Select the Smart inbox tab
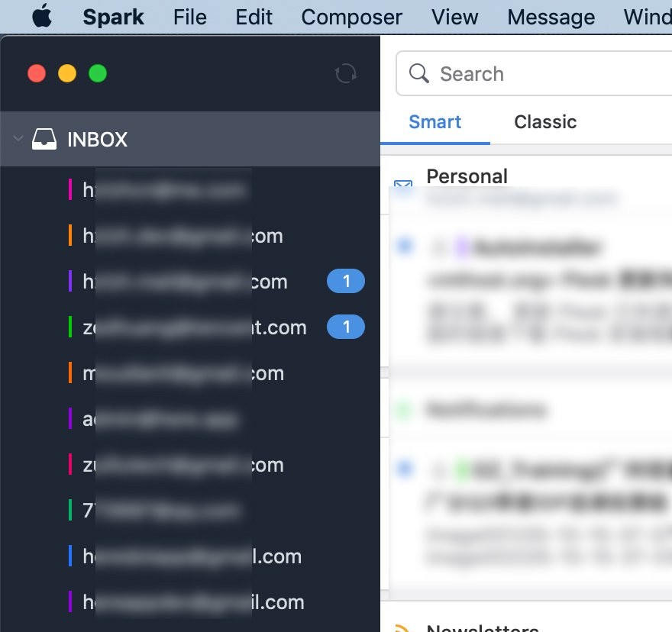This screenshot has width=672, height=632. 435,122
